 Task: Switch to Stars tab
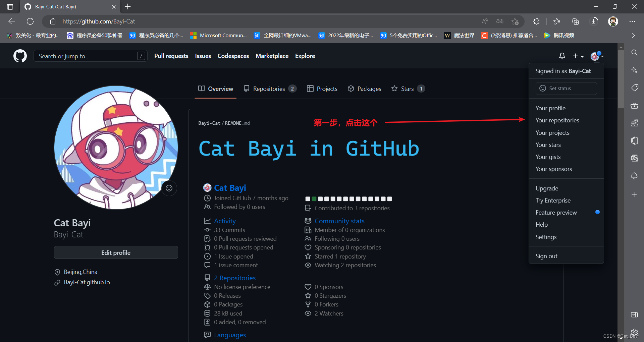point(408,89)
